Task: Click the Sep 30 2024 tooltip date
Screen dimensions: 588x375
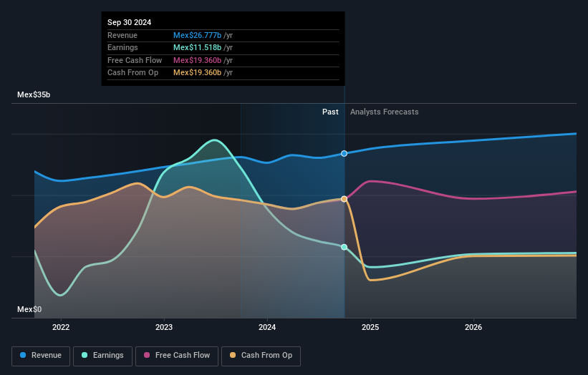Action: point(130,22)
